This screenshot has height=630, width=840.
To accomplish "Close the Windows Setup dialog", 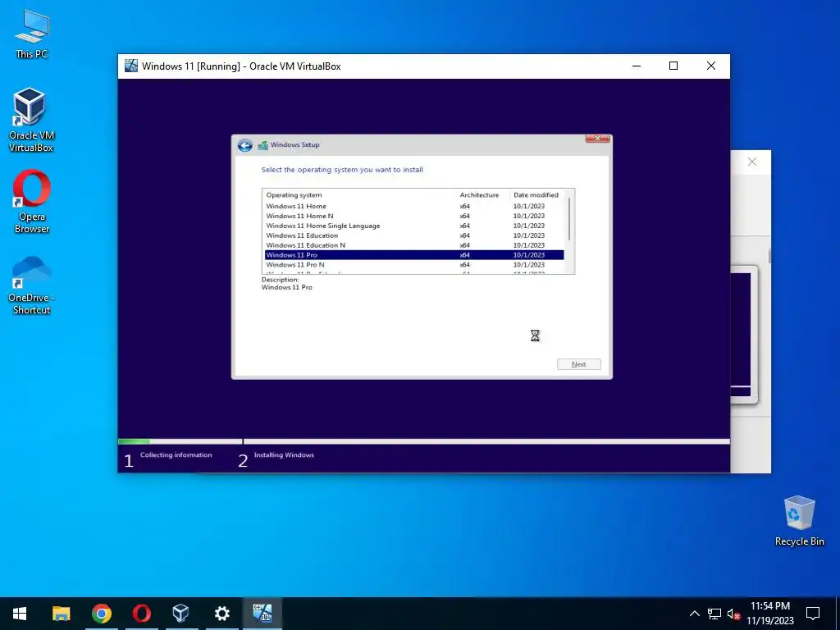I will pos(597,139).
